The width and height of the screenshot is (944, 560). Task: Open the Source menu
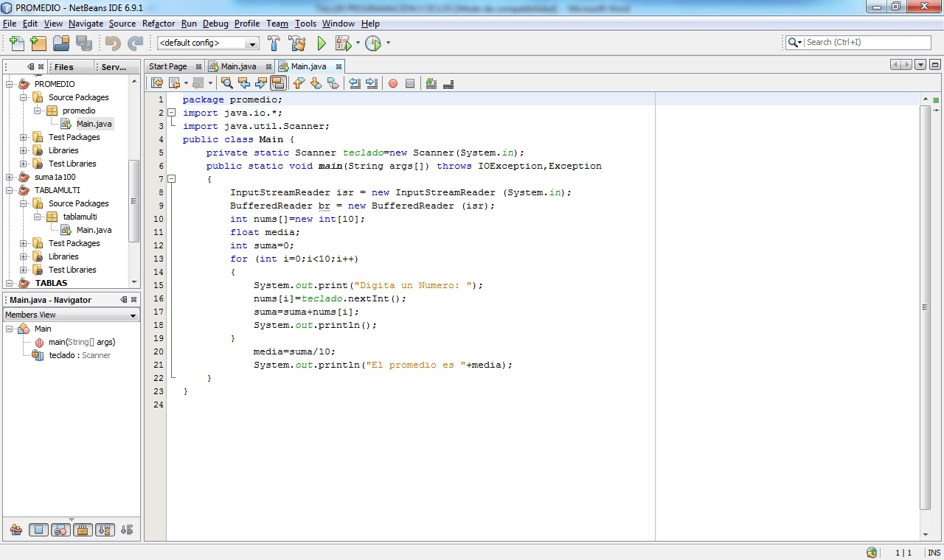pyautogui.click(x=122, y=23)
